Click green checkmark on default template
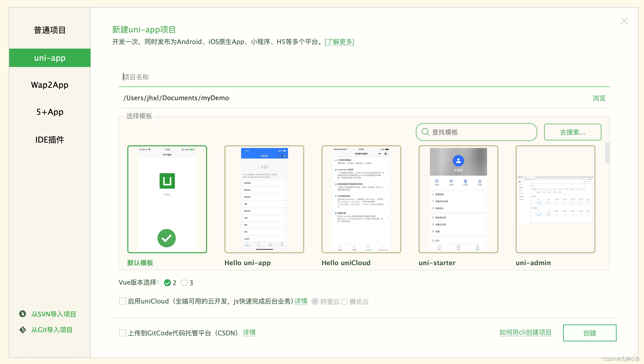 click(x=167, y=238)
